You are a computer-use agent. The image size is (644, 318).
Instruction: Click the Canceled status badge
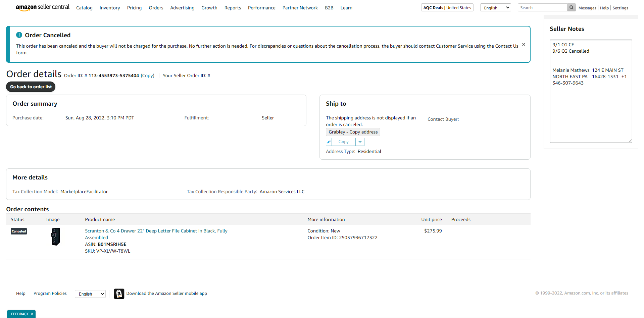(19, 231)
